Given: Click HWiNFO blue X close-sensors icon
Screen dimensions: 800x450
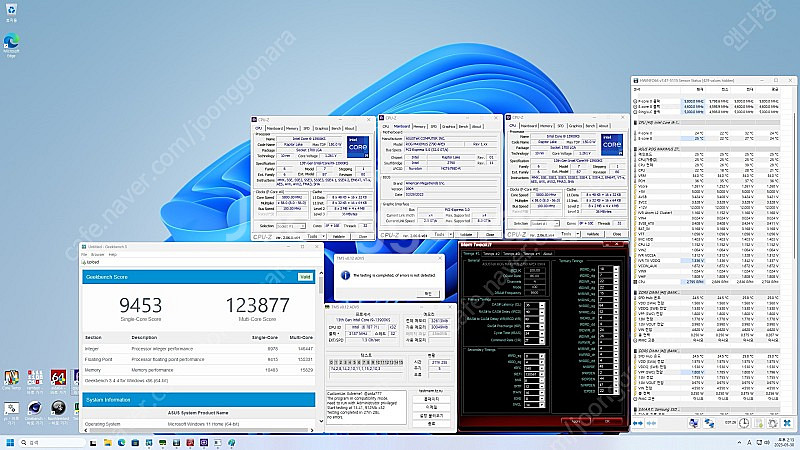Looking at the screenshot, I should tap(787, 423).
